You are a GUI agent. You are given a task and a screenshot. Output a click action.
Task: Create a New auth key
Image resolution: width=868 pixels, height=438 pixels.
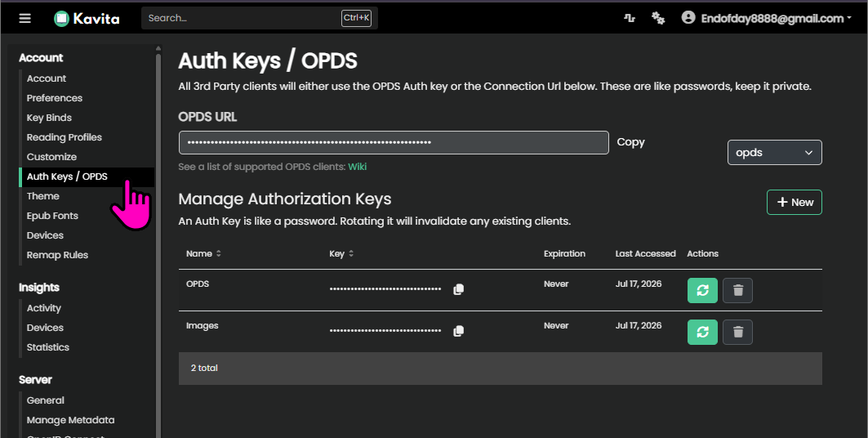(x=795, y=202)
